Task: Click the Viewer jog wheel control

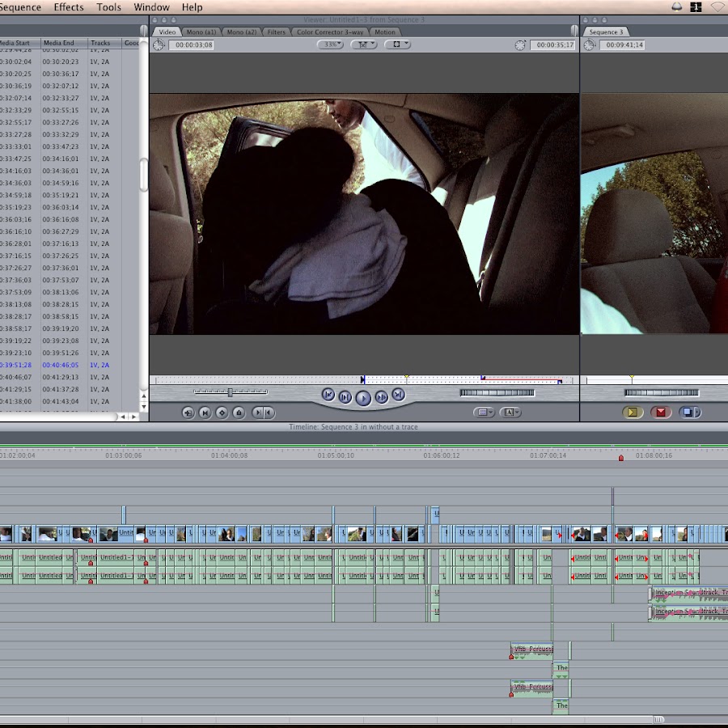Action: [497, 393]
